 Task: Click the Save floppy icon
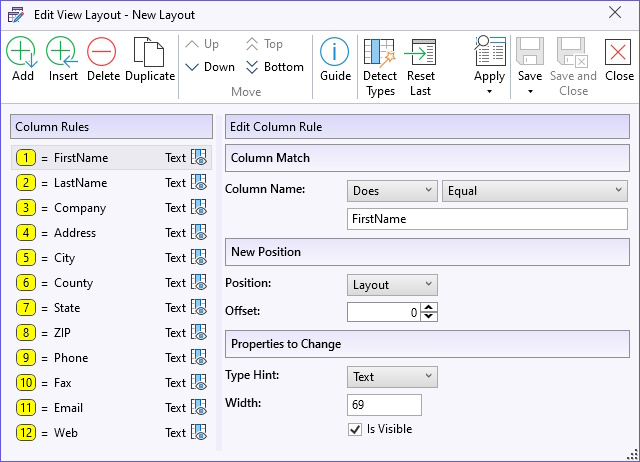(530, 51)
